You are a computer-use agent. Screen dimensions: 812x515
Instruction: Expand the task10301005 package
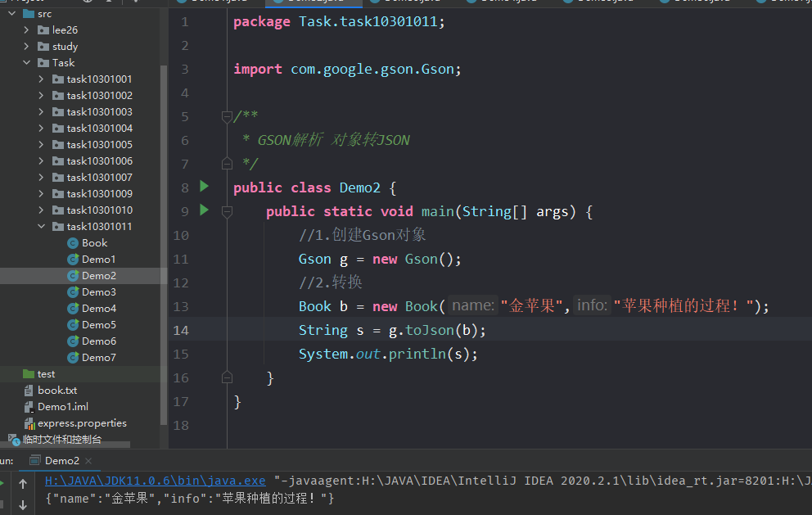[41, 145]
